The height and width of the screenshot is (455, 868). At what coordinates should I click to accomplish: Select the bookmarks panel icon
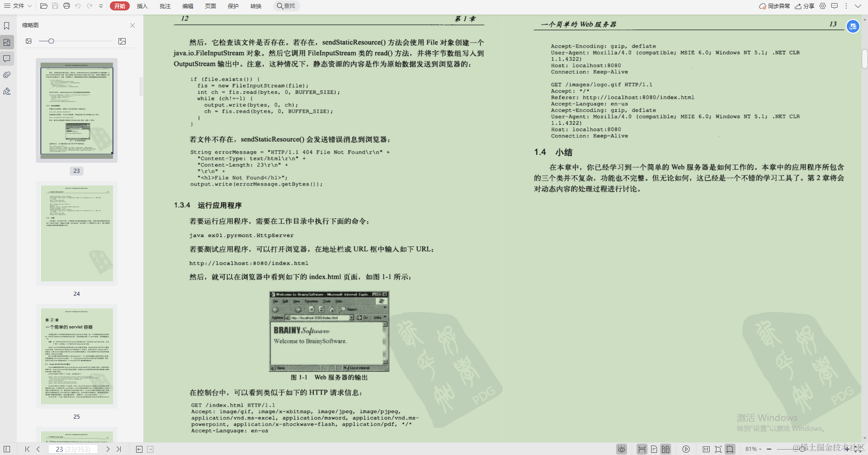point(7,26)
